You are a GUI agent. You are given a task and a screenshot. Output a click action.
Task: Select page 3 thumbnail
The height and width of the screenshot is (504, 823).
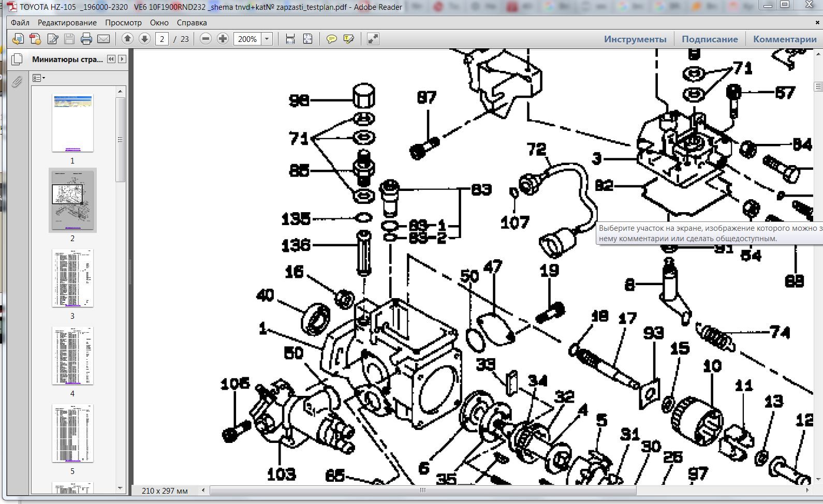pos(72,278)
